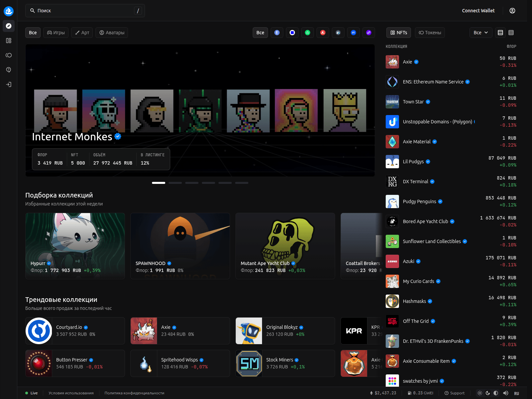The image size is (532, 399).
Task: Open the Courtyard.io trending collection
Action: click(75, 331)
